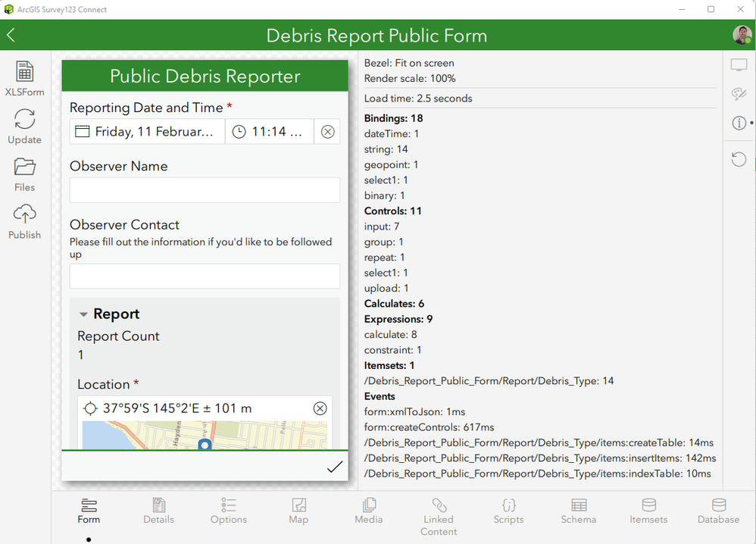Minimize the Survey123 Connect window
The width and height of the screenshot is (756, 544).
point(682,9)
